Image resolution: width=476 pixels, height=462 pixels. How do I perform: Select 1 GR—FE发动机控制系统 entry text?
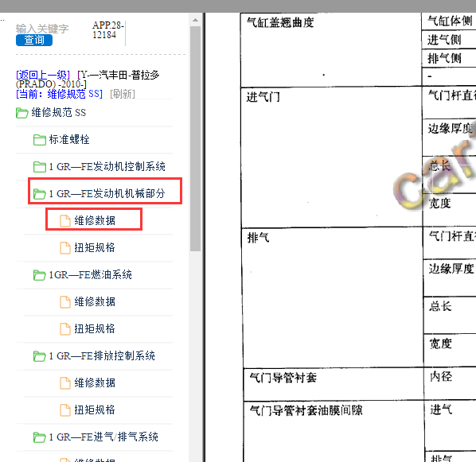tap(107, 166)
